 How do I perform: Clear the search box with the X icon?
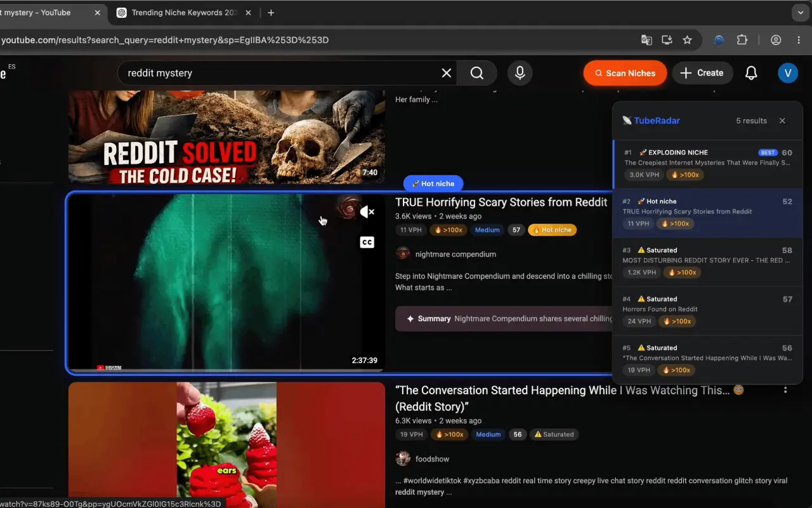click(447, 73)
